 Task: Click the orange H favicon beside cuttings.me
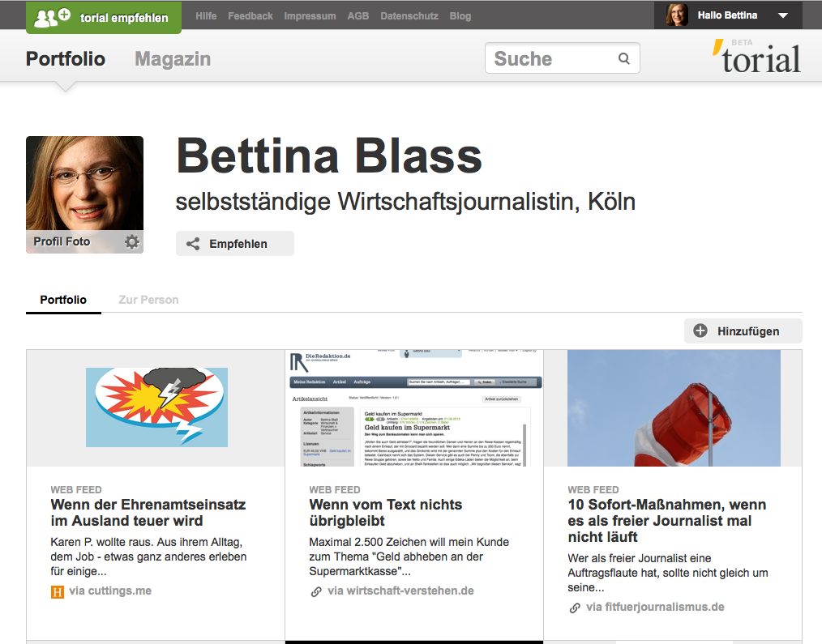pos(57,592)
